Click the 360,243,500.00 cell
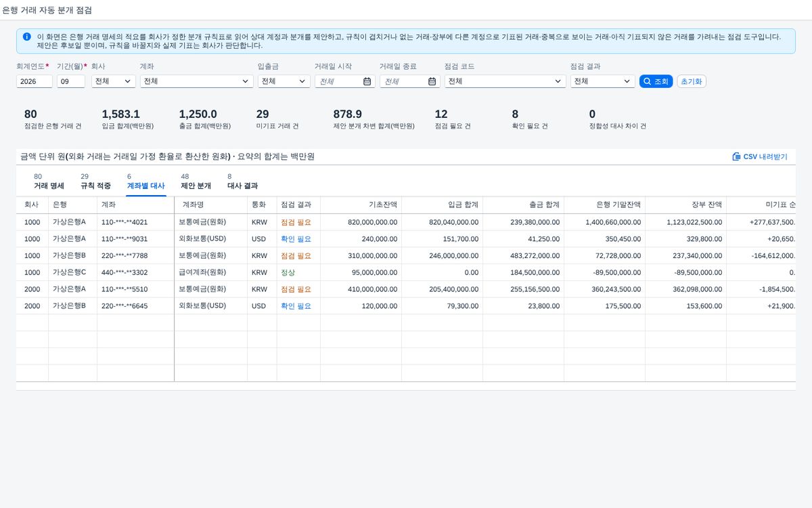The height and width of the screenshot is (508, 812). point(604,289)
